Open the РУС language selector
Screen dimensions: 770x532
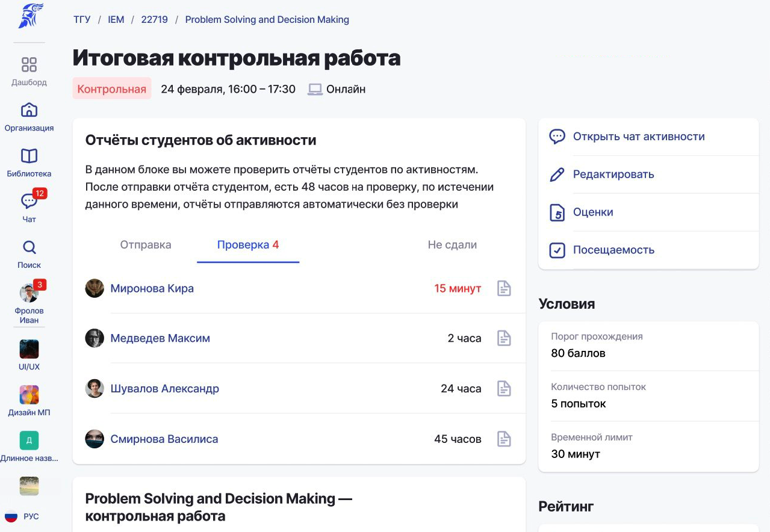tap(22, 516)
